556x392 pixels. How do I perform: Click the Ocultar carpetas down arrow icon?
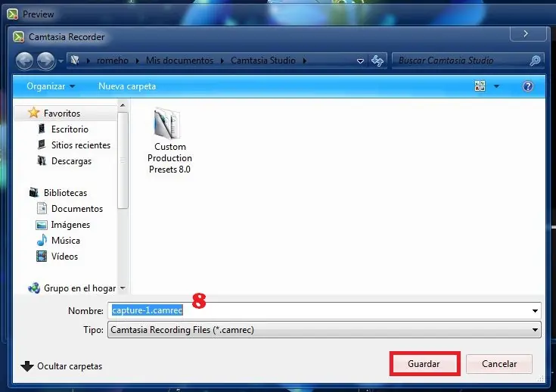27,366
